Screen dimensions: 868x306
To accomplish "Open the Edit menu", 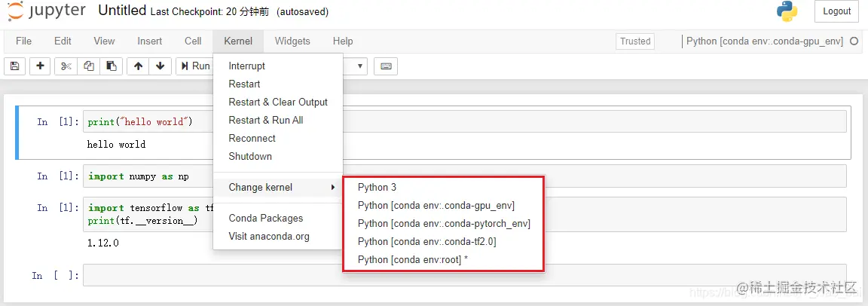I will [63, 41].
